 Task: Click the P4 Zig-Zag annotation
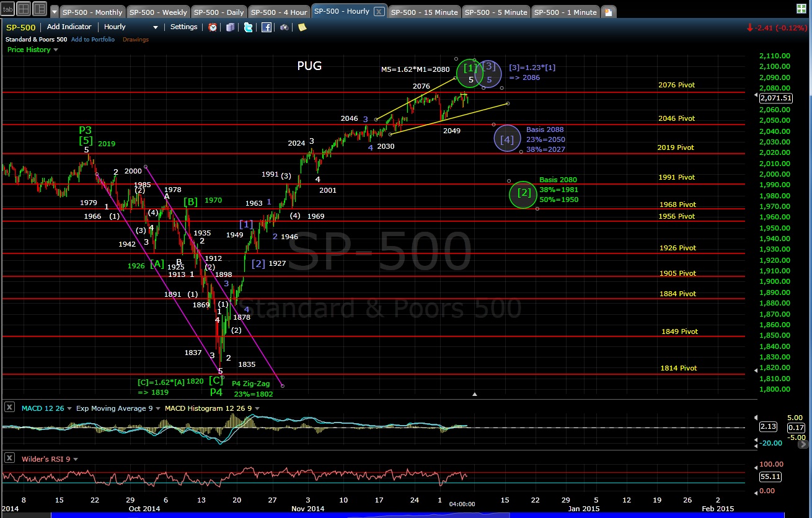coord(251,384)
